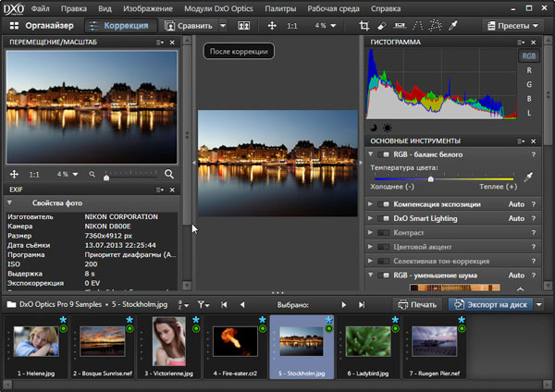Open the filmstrip filter funnel icon
The height and width of the screenshot is (392, 555).
203,304
